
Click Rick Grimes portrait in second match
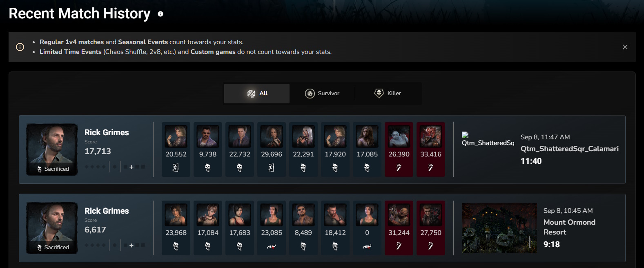click(x=52, y=228)
